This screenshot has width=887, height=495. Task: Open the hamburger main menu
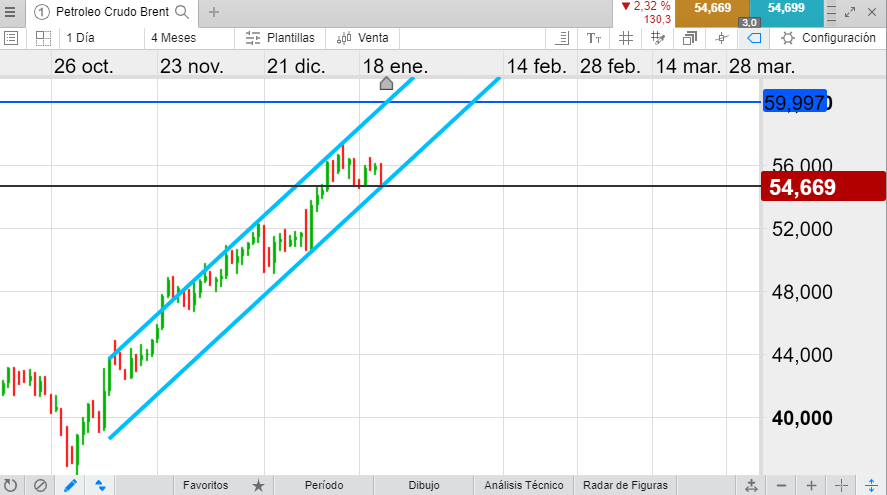[10, 12]
